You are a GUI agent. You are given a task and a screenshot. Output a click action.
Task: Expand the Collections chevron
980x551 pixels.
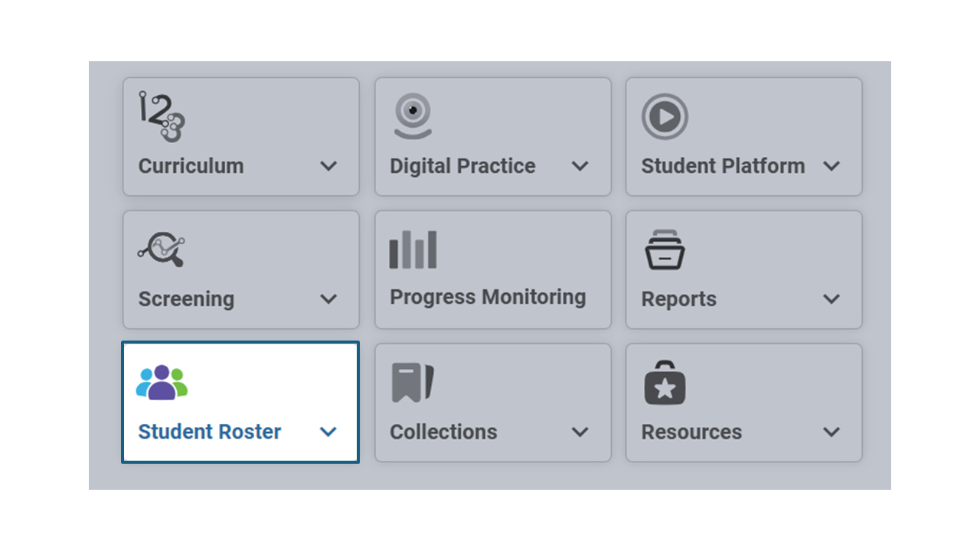580,432
